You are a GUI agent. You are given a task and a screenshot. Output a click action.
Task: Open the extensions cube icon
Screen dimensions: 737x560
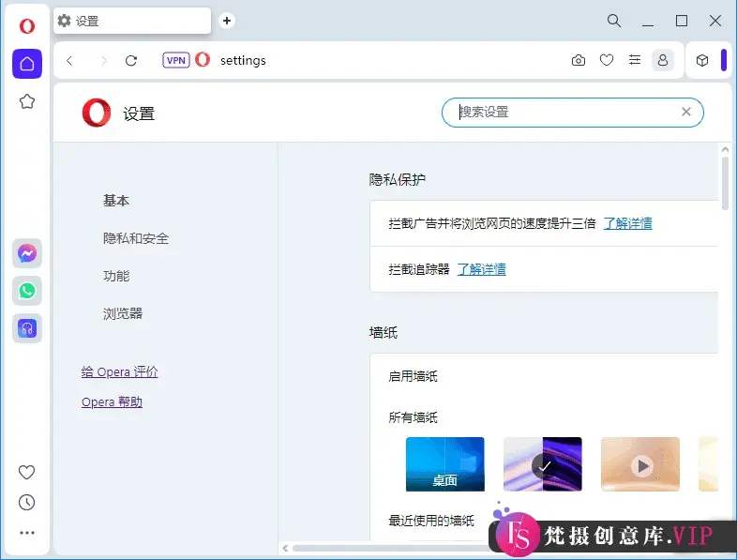[702, 60]
